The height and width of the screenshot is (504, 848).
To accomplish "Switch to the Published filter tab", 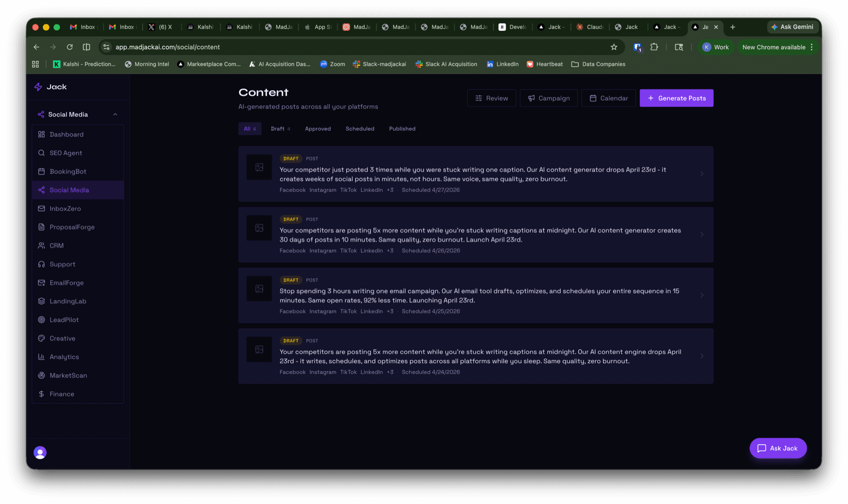I will point(402,129).
